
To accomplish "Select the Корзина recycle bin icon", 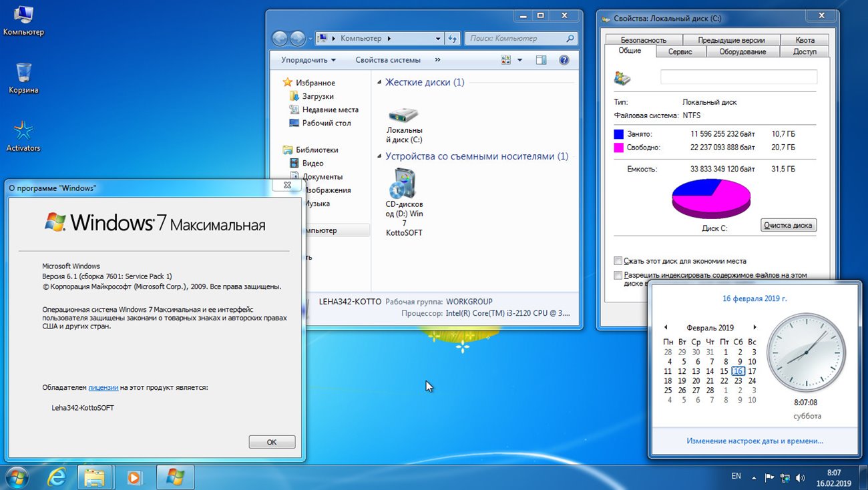I will [23, 78].
